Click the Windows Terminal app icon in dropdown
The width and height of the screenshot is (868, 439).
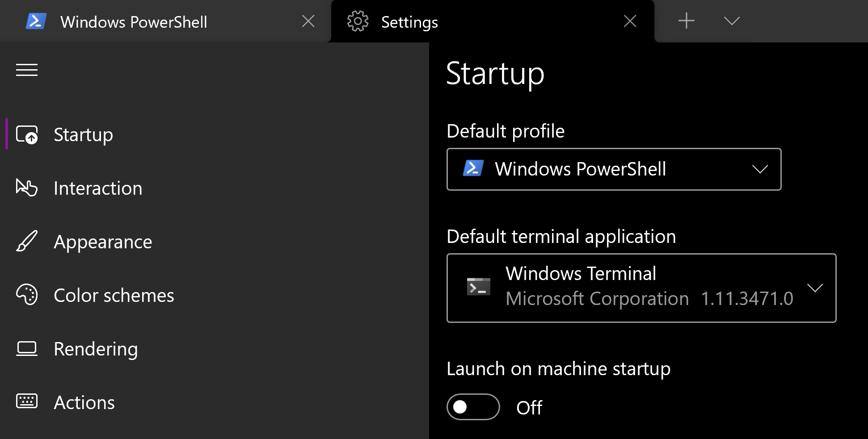tap(479, 287)
